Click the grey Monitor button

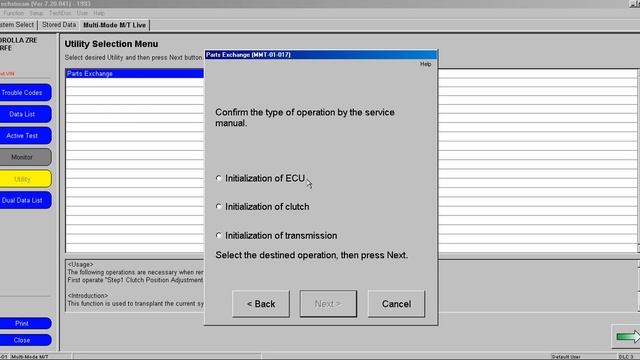pos(24,157)
